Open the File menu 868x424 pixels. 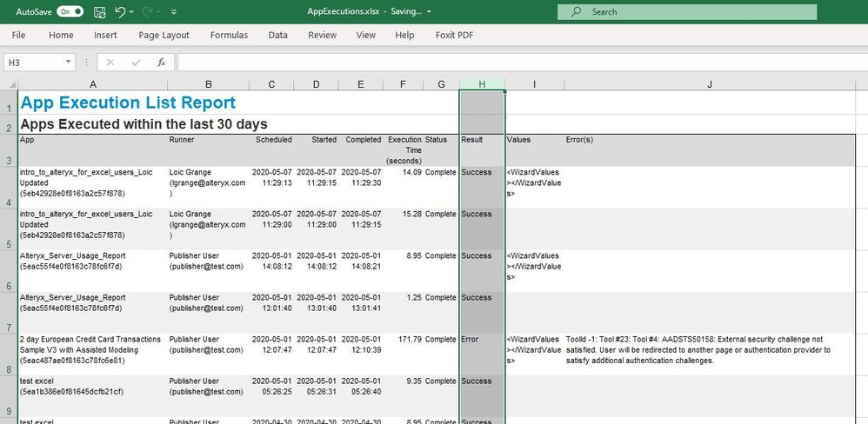(x=18, y=35)
